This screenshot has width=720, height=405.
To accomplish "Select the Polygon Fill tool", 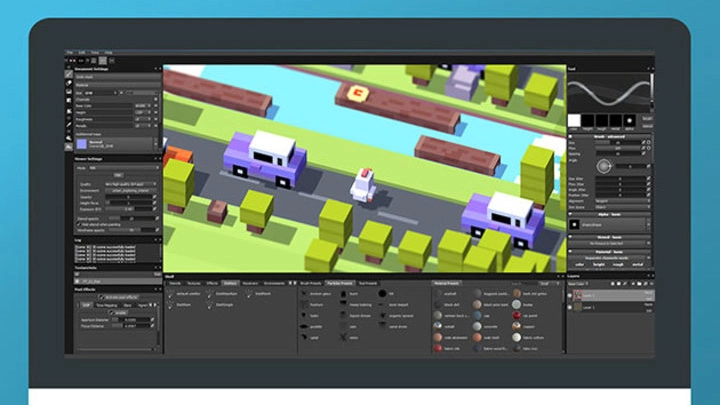I will pyautogui.click(x=68, y=101).
